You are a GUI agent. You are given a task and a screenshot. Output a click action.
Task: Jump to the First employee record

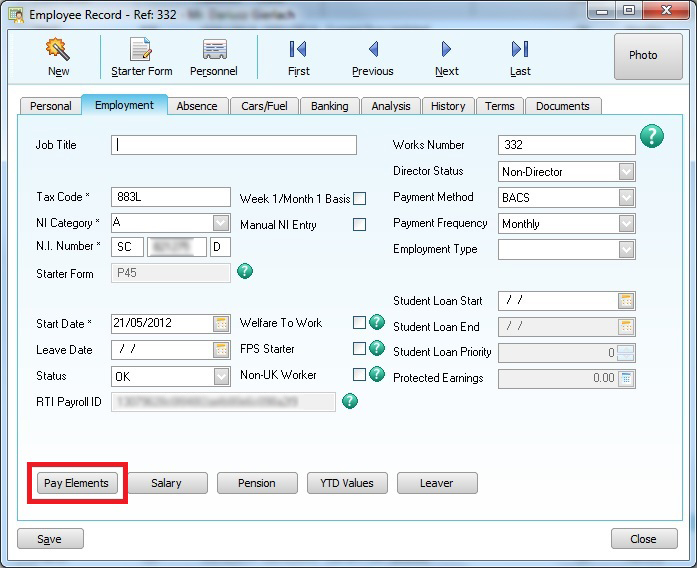pyautogui.click(x=298, y=57)
